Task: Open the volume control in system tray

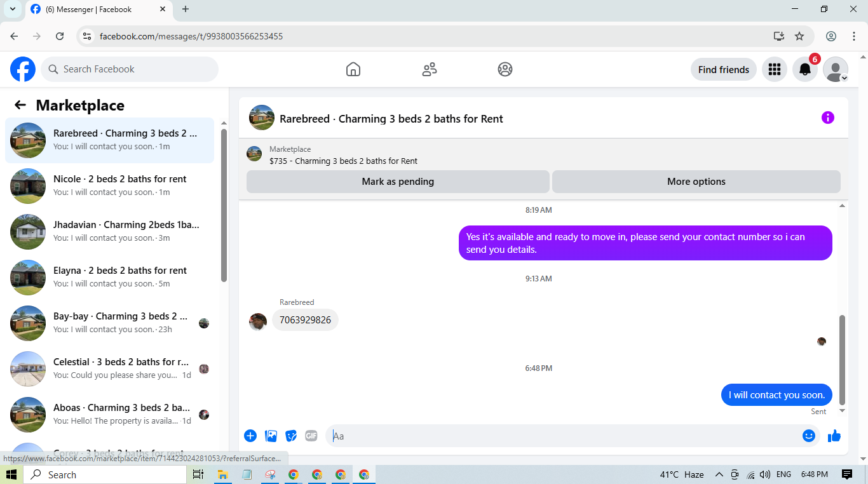Action: coord(765,474)
